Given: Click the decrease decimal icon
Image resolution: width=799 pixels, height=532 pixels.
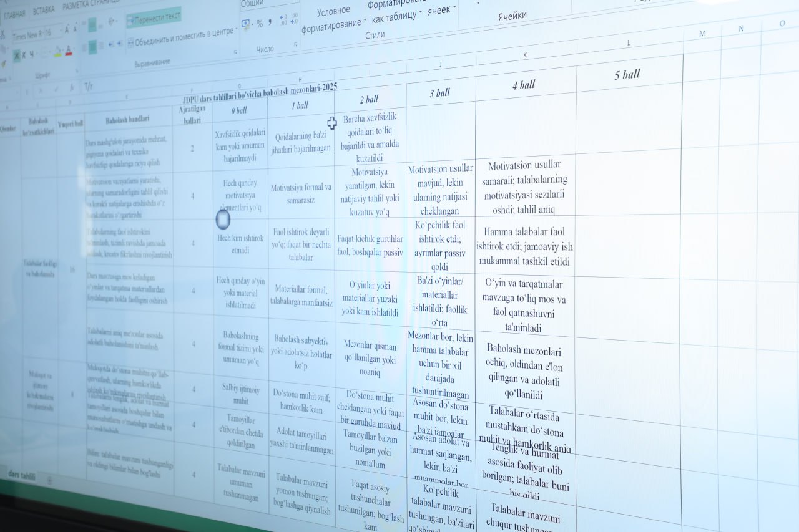Looking at the screenshot, I should (x=294, y=19).
